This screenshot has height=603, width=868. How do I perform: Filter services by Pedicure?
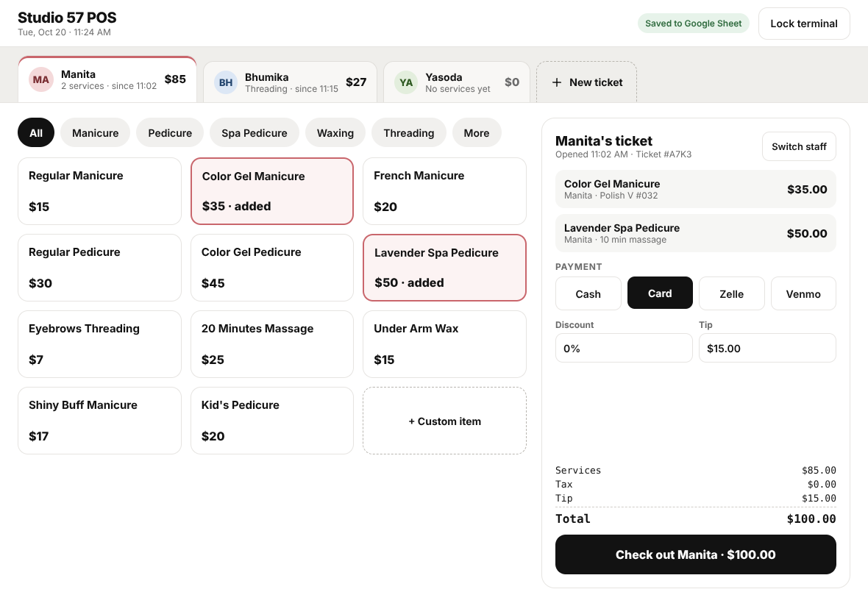click(170, 133)
